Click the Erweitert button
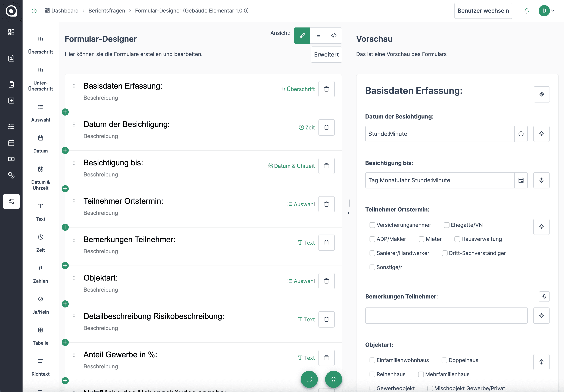This screenshot has width=564, height=392. point(326,55)
